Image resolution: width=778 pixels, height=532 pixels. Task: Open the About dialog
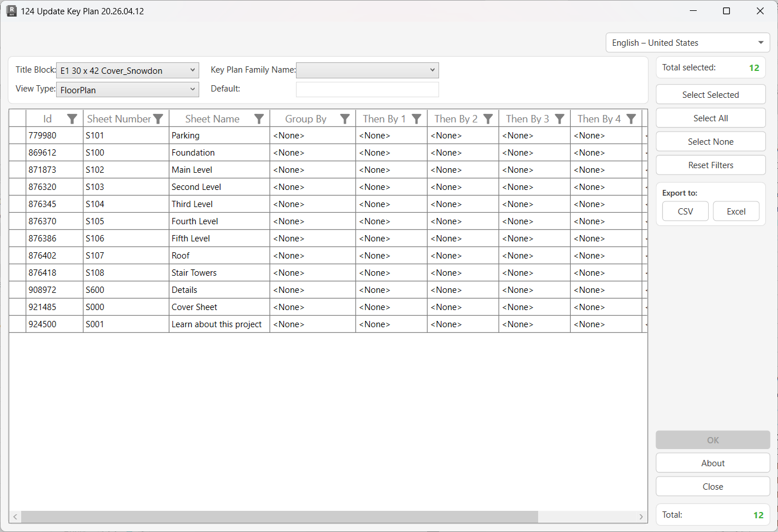coord(713,463)
